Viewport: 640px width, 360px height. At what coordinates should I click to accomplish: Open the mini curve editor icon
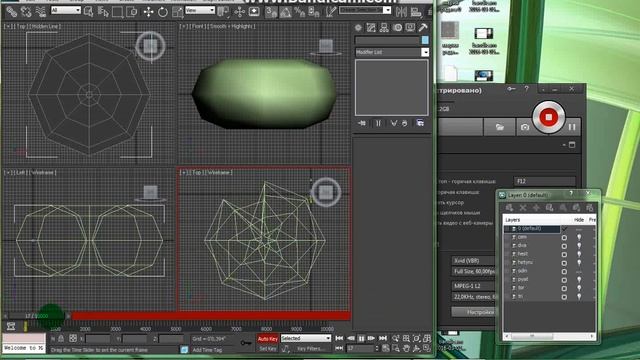point(11,326)
